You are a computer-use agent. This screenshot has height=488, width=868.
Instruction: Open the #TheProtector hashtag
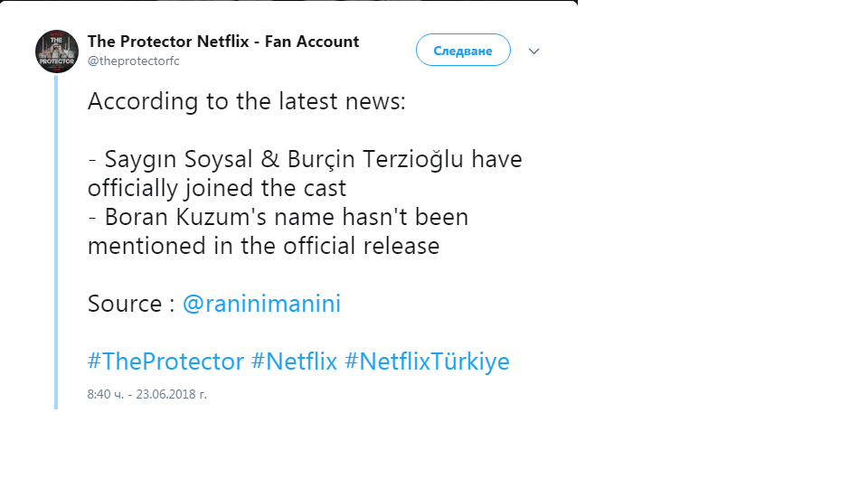[x=165, y=361]
